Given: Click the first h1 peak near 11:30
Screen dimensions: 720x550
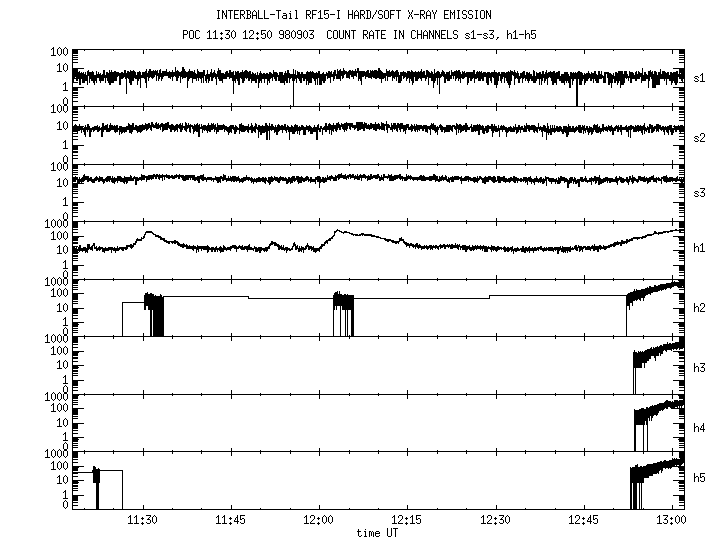Looking at the screenshot, I should coord(149,233).
